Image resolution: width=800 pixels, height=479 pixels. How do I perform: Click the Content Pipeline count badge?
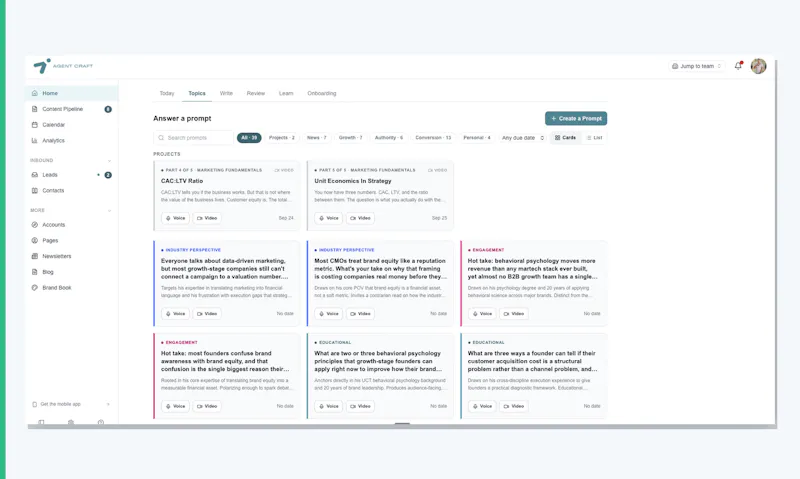[x=108, y=109]
